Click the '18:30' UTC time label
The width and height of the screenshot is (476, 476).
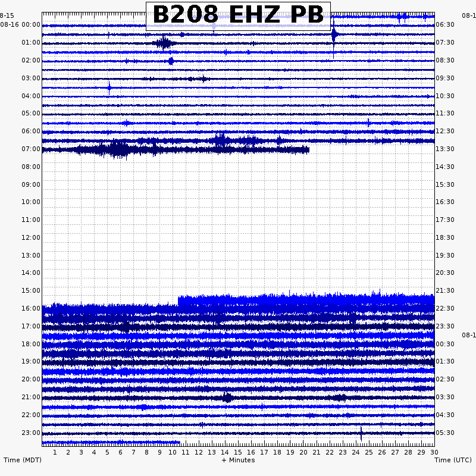[445, 237]
